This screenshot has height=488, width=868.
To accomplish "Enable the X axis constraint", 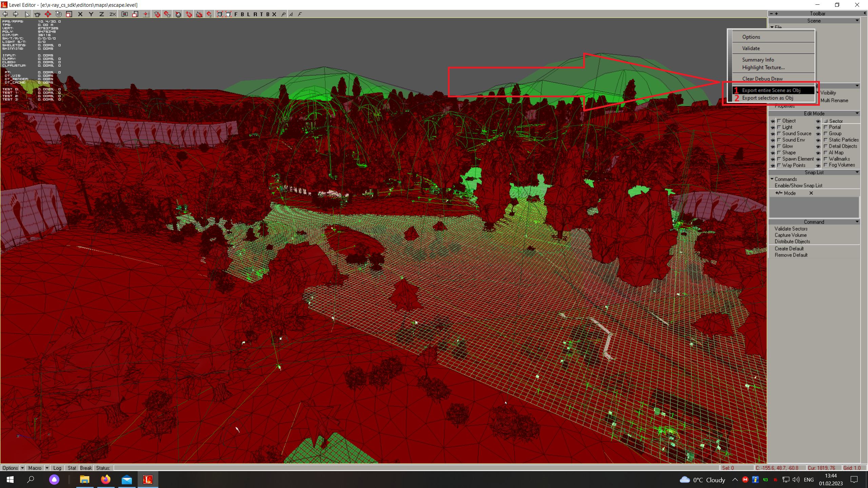I will (x=80, y=14).
